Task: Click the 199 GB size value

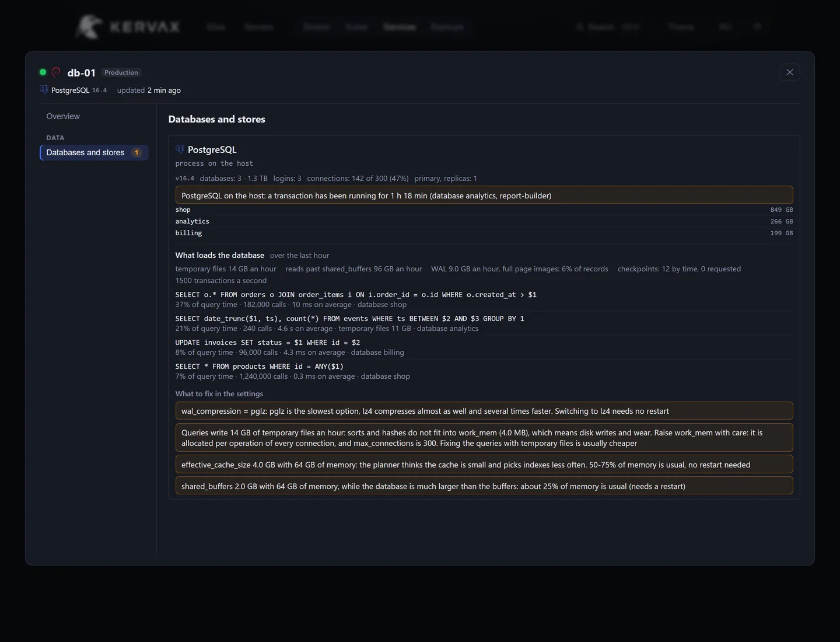Action: [782, 233]
